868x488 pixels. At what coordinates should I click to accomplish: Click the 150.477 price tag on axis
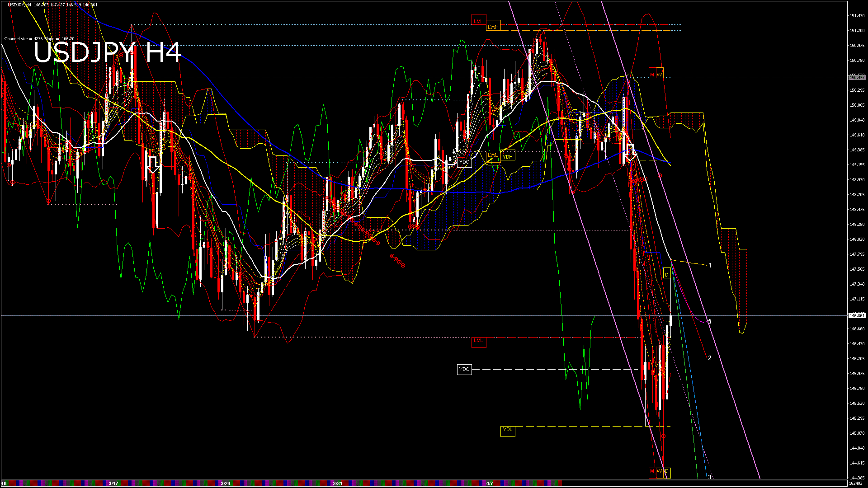857,78
